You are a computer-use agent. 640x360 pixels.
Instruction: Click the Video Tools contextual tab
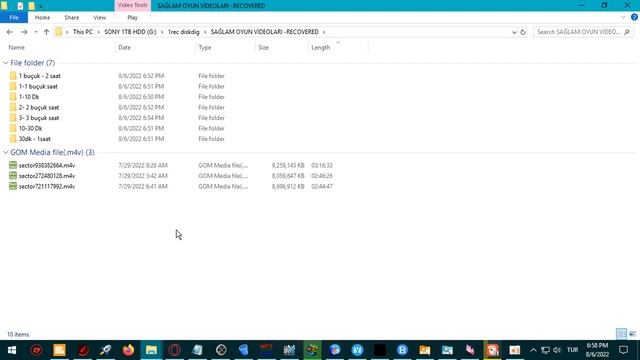point(133,5)
